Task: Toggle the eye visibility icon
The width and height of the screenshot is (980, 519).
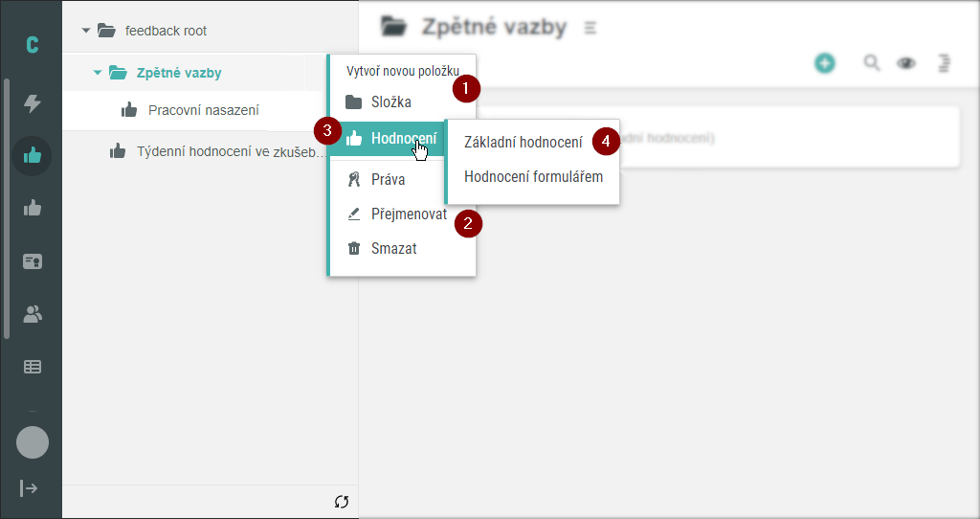Action: [905, 63]
